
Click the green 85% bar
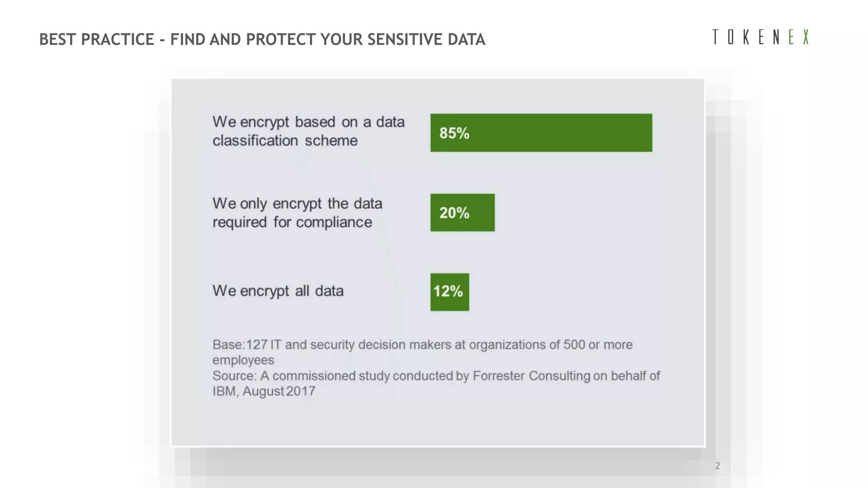pyautogui.click(x=541, y=133)
